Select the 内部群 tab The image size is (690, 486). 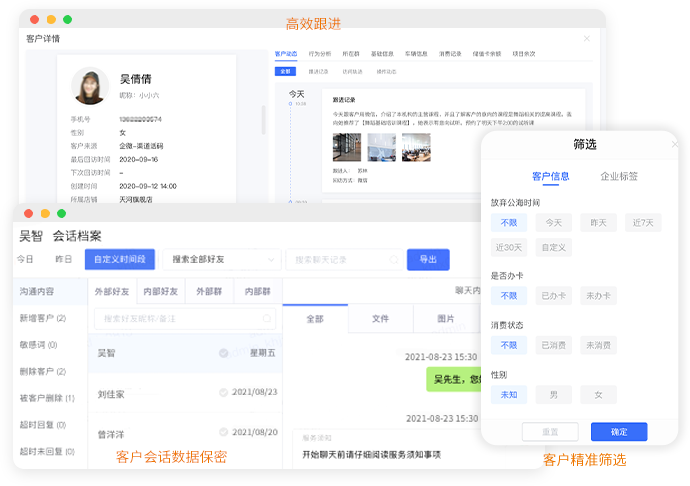tap(257, 291)
